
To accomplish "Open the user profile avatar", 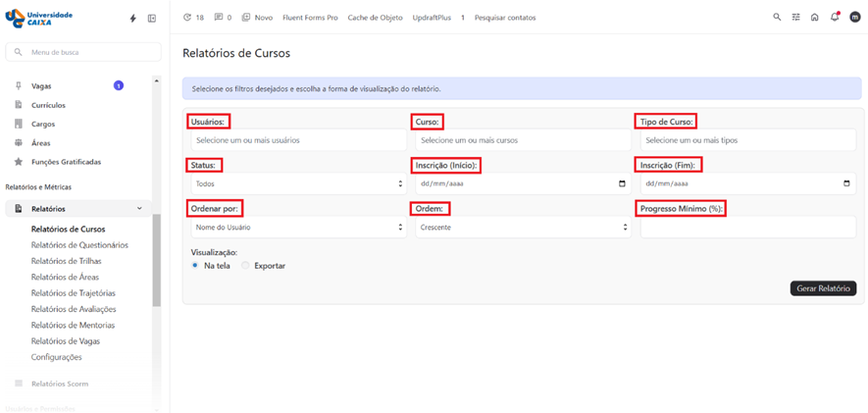I will coord(854,18).
